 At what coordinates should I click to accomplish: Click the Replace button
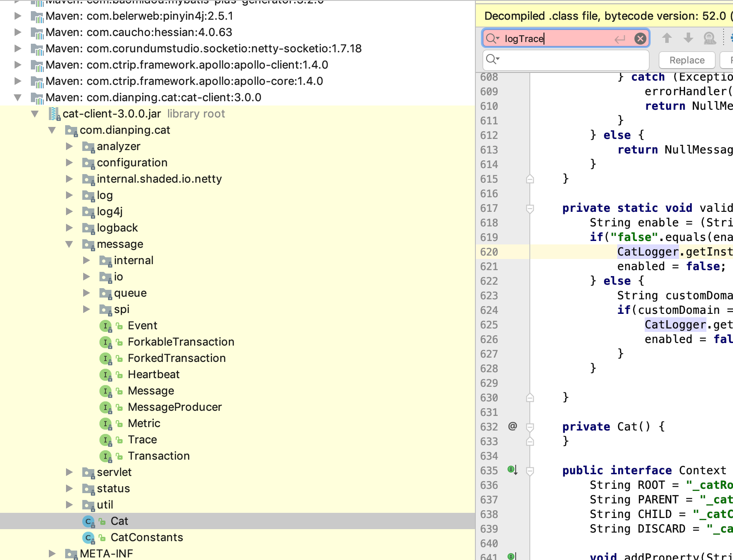[x=687, y=60]
